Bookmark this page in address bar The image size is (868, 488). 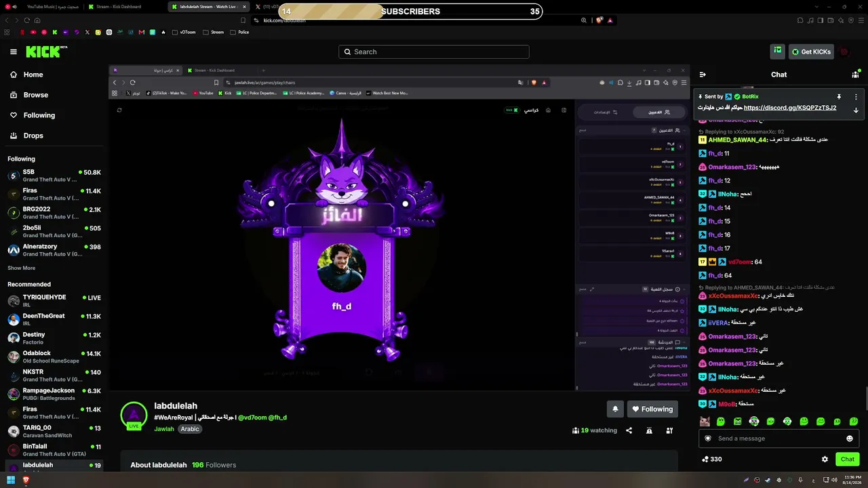pyautogui.click(x=242, y=20)
